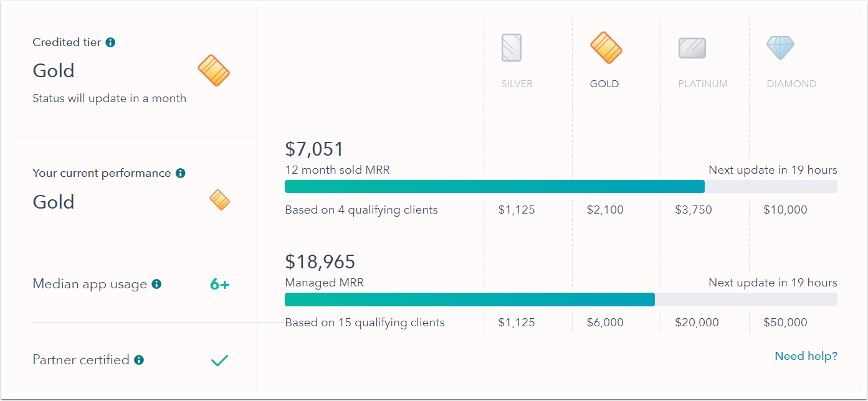Click the small Gold badge under current performance

tap(219, 200)
